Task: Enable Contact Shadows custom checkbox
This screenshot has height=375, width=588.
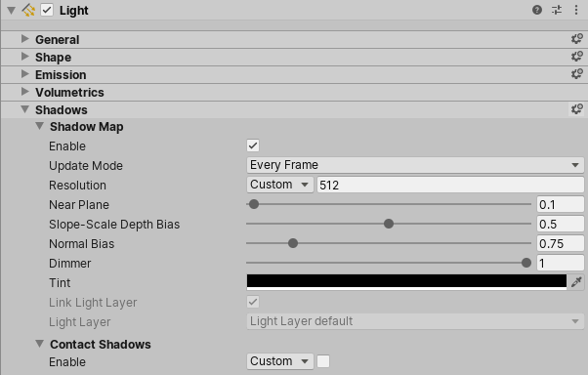Action: pyautogui.click(x=323, y=361)
